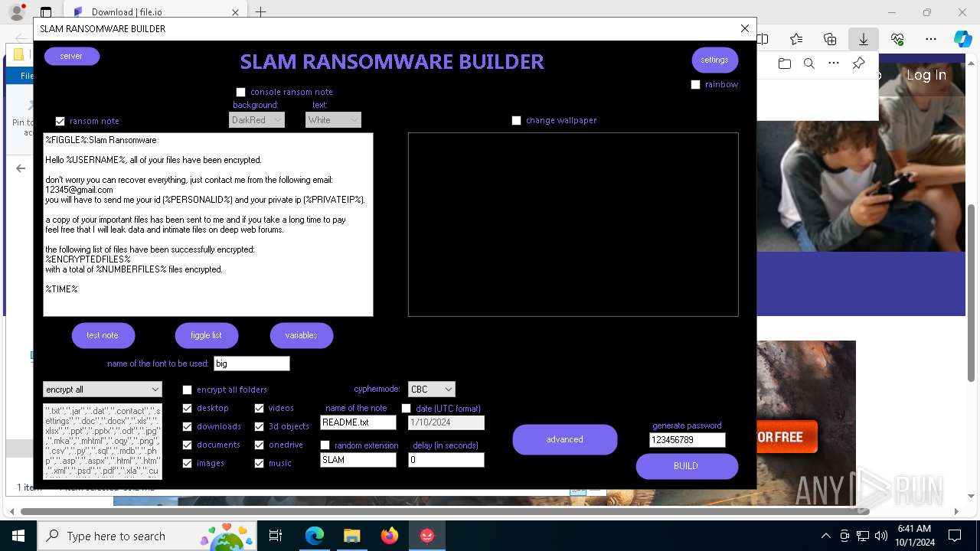Open Edge profile avatar icon
This screenshot has height=551, width=980.
click(16, 12)
